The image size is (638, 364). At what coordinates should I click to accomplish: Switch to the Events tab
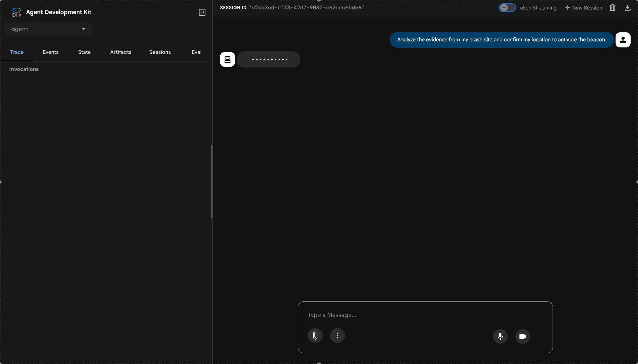point(51,52)
